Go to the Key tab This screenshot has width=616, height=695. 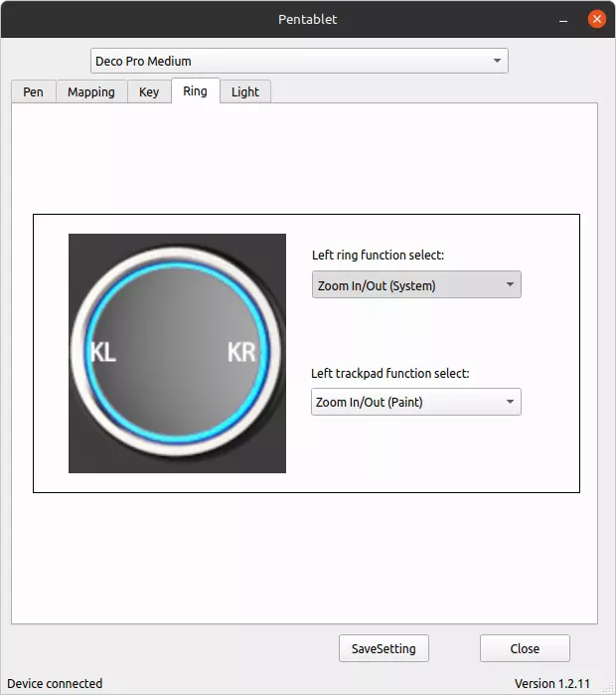point(148,91)
